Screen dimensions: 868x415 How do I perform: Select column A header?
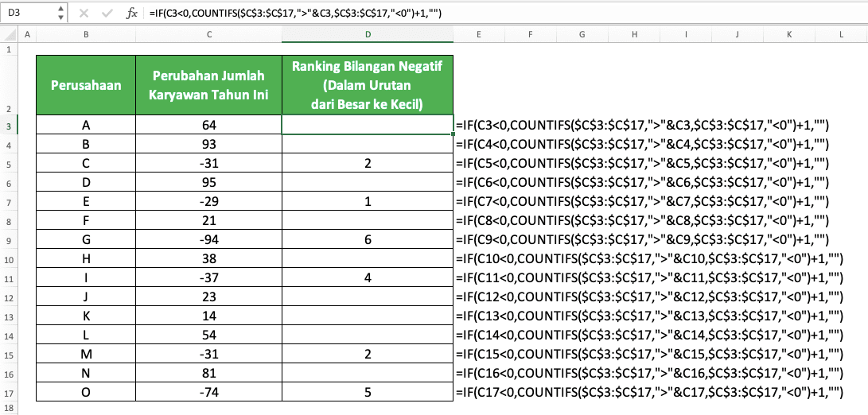(26, 35)
